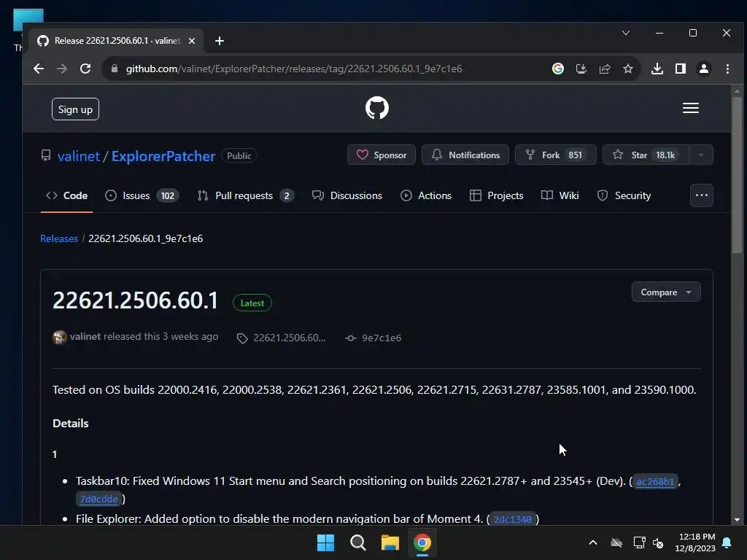Open commit 2dc1340 link
This screenshot has height=560, width=747.
[x=512, y=519]
